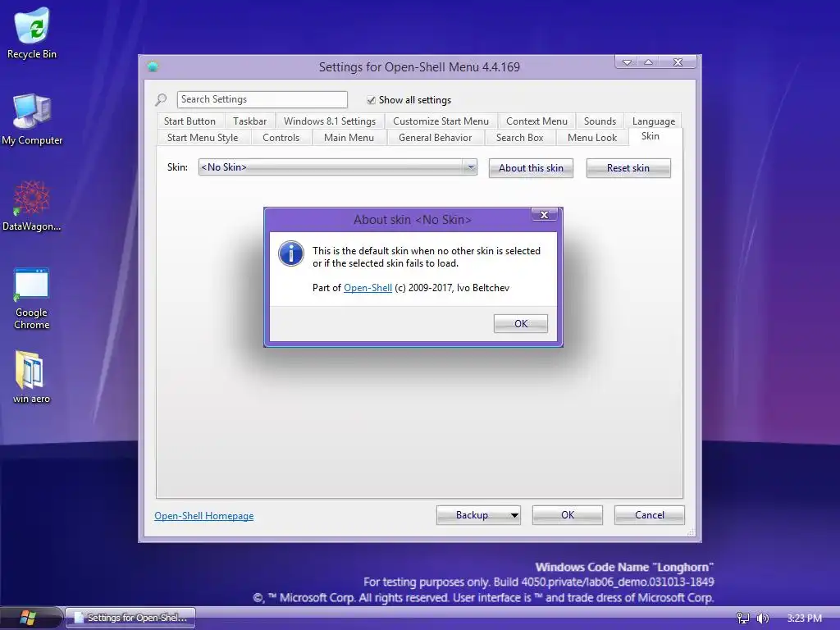The width and height of the screenshot is (840, 630).
Task: Open the Controls tab
Action: coord(281,138)
